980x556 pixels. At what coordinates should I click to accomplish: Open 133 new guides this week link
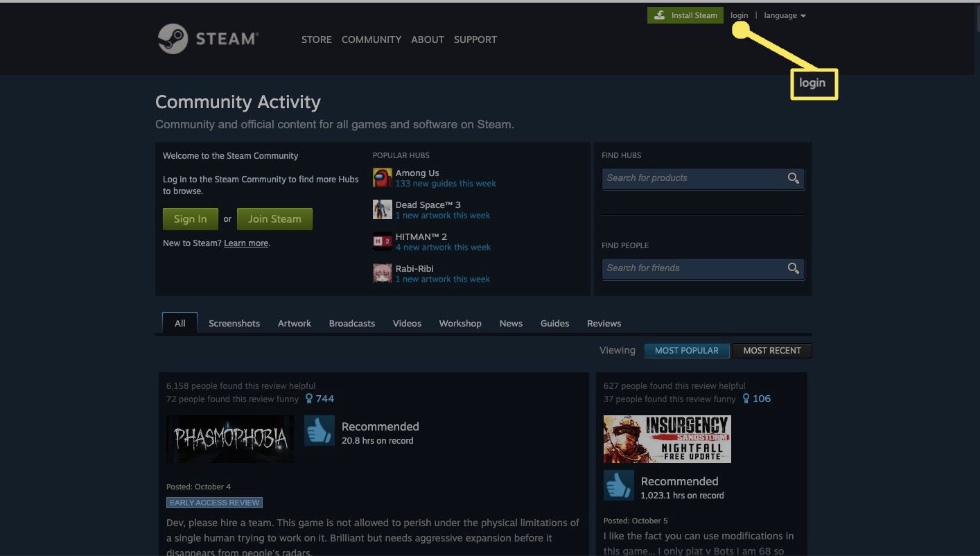[446, 184]
